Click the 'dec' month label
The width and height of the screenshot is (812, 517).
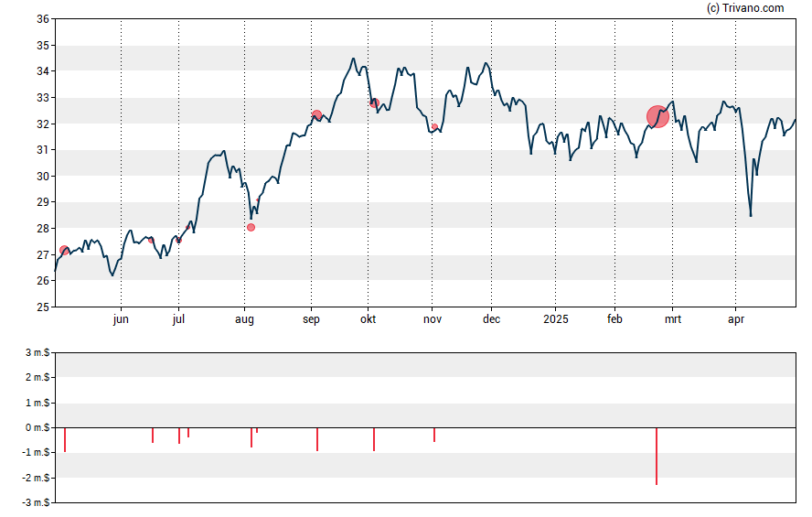(x=491, y=319)
